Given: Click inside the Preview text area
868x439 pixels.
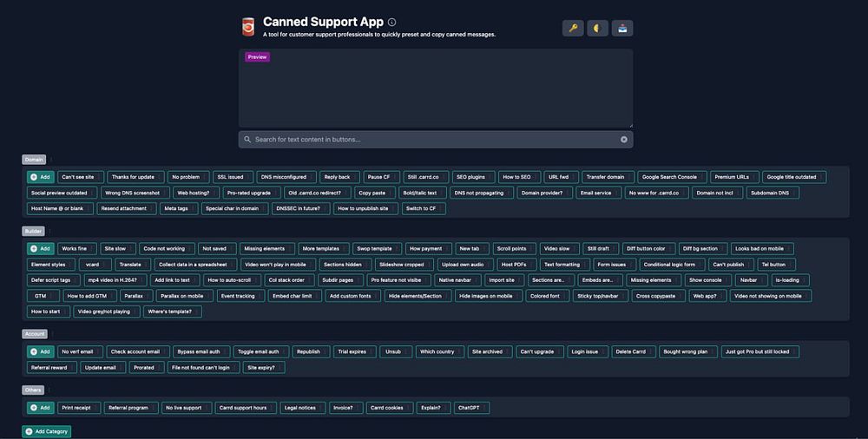Looking at the screenshot, I should tap(436, 88).
